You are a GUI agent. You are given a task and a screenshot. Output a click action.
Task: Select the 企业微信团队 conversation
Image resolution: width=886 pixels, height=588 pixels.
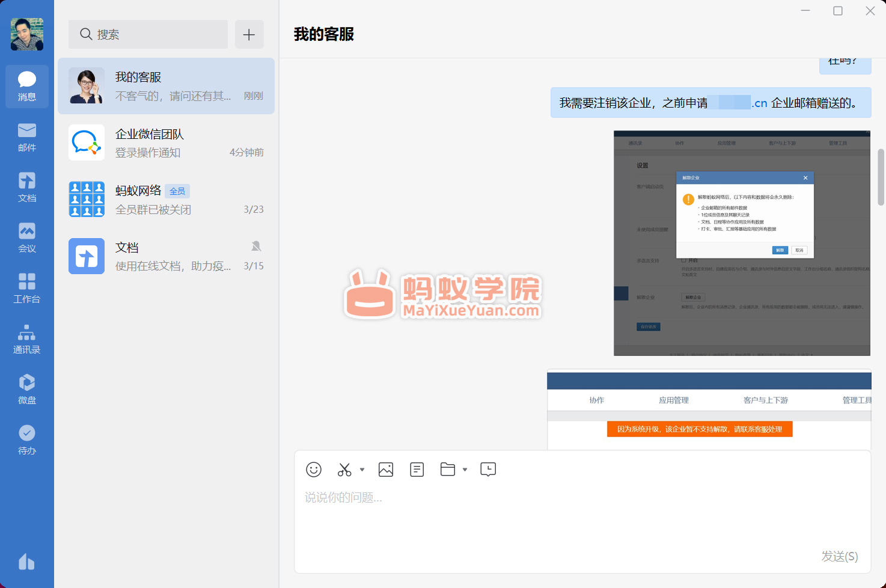click(x=166, y=142)
